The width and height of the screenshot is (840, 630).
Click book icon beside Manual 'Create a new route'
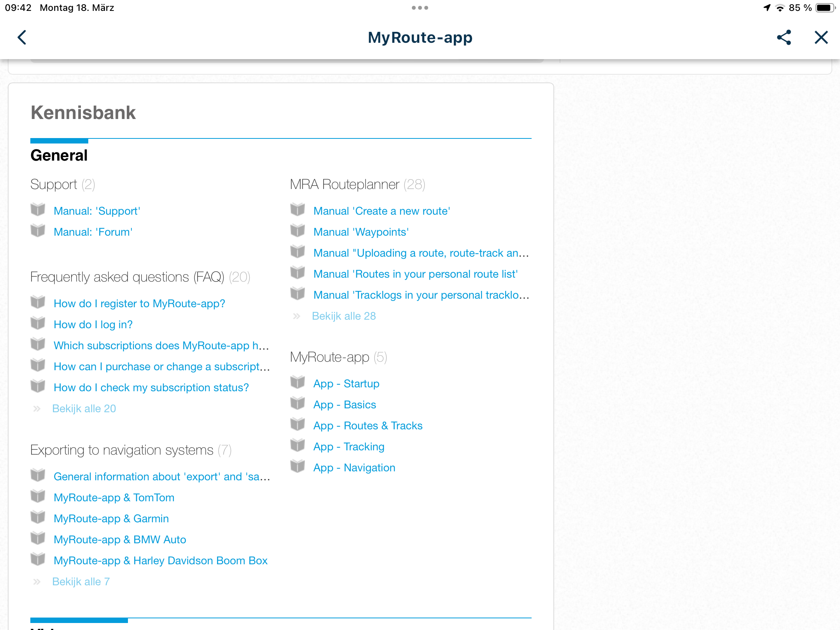tap(297, 210)
